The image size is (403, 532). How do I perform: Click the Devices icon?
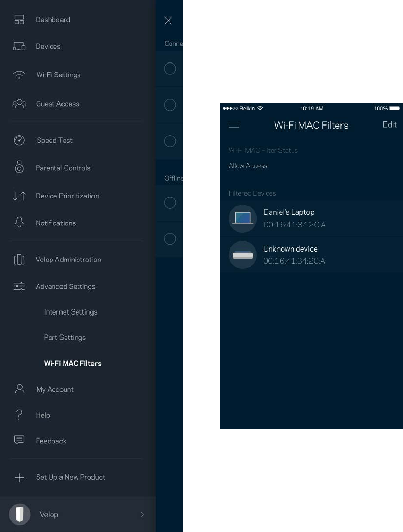click(x=19, y=46)
